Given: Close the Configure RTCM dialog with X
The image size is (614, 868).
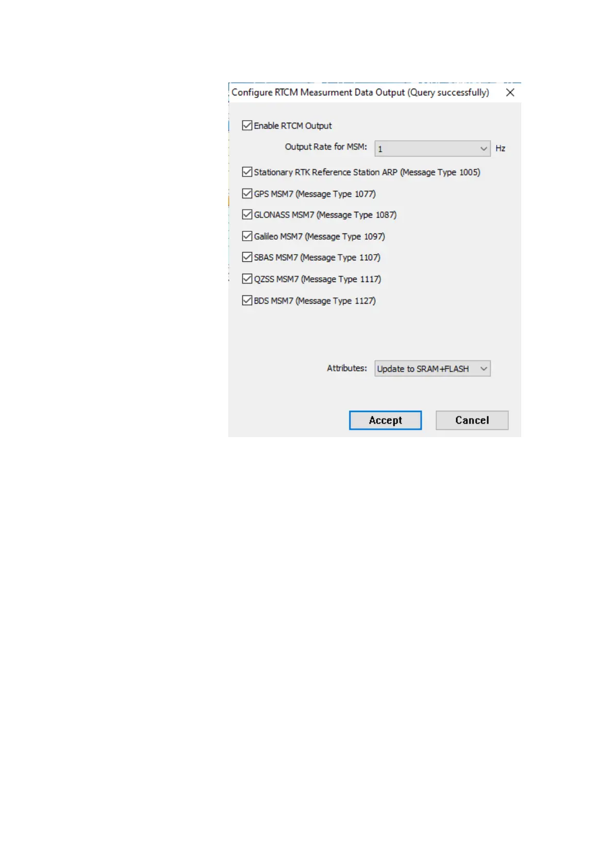Looking at the screenshot, I should point(510,92).
